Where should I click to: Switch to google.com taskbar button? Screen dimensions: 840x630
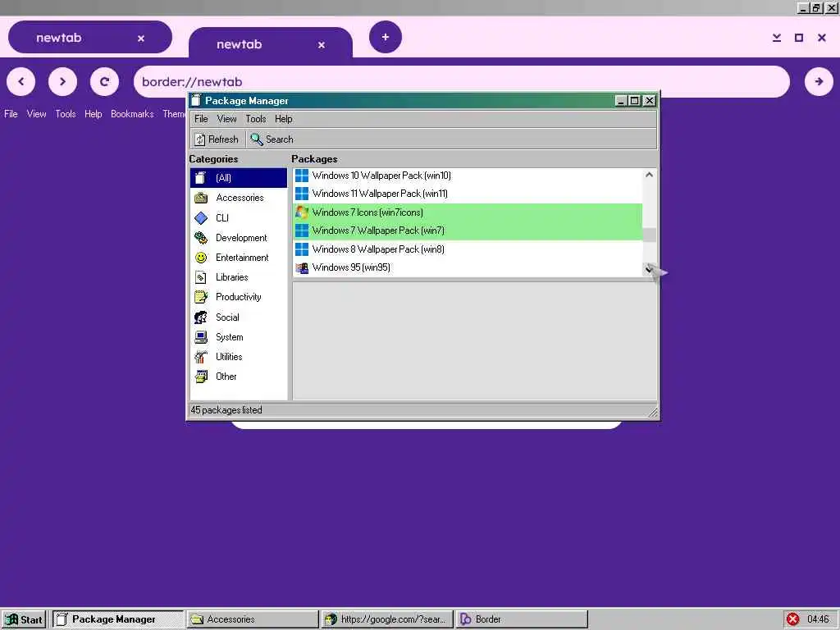[x=387, y=619]
